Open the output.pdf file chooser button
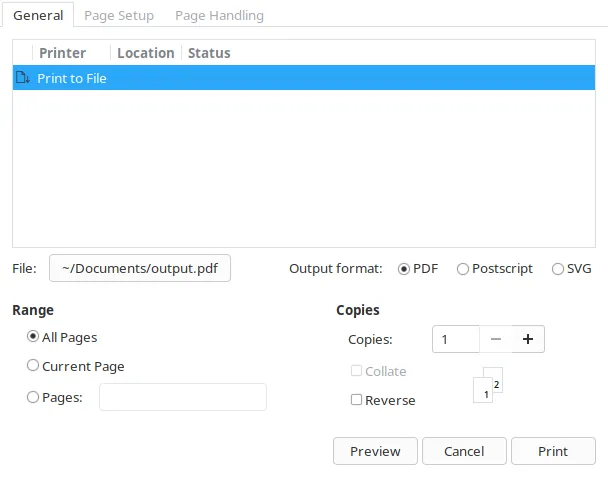The width and height of the screenshot is (608, 477). click(140, 268)
